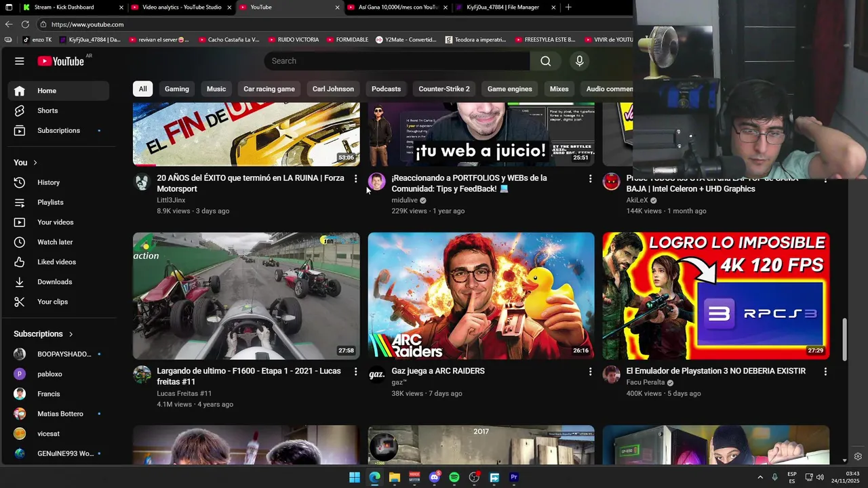Open options menu for Gaz ARC RAIDERS video
The height and width of the screenshot is (488, 868).
pyautogui.click(x=590, y=371)
